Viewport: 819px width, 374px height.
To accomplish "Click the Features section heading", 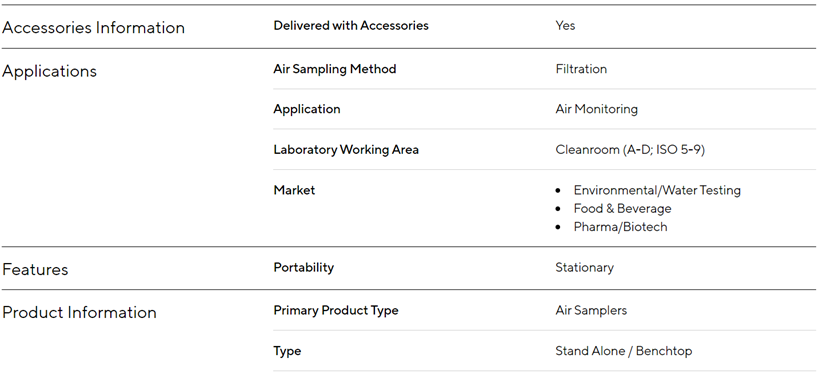I will 35,270.
